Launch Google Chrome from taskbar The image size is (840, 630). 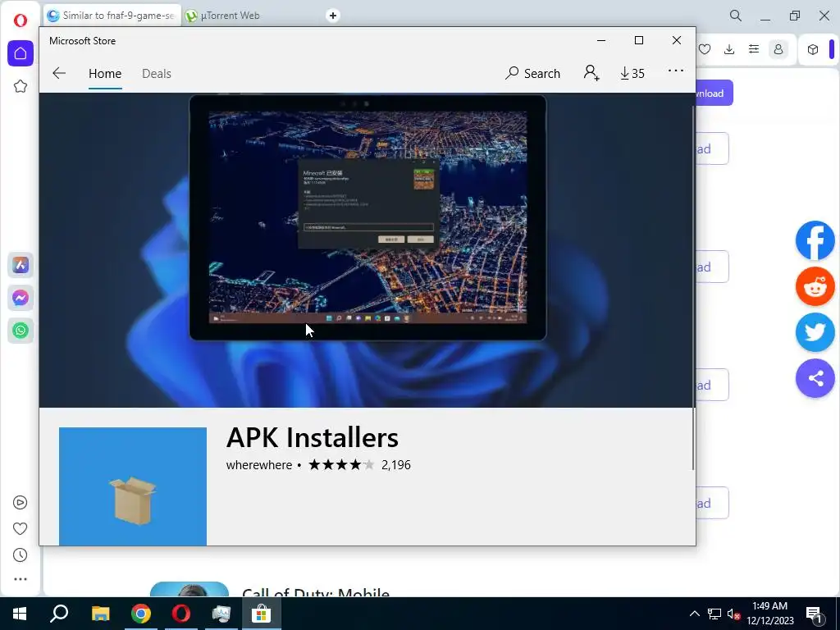click(141, 614)
